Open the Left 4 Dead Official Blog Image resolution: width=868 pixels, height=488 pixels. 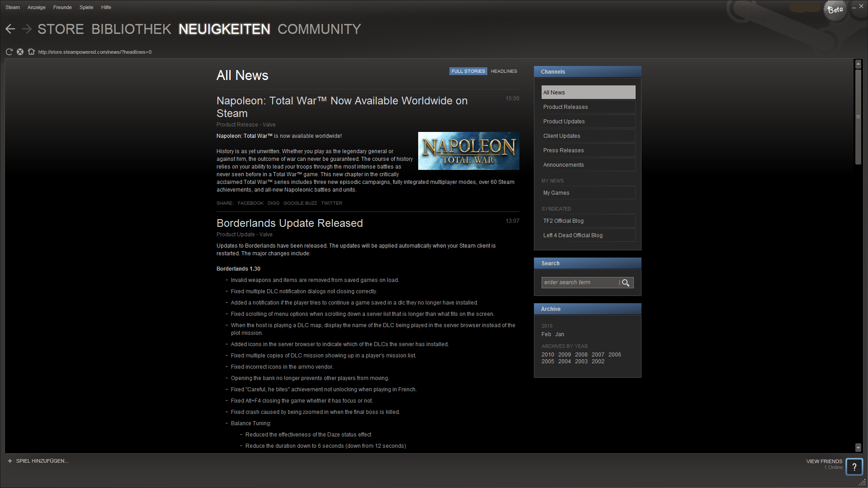pyautogui.click(x=588, y=235)
